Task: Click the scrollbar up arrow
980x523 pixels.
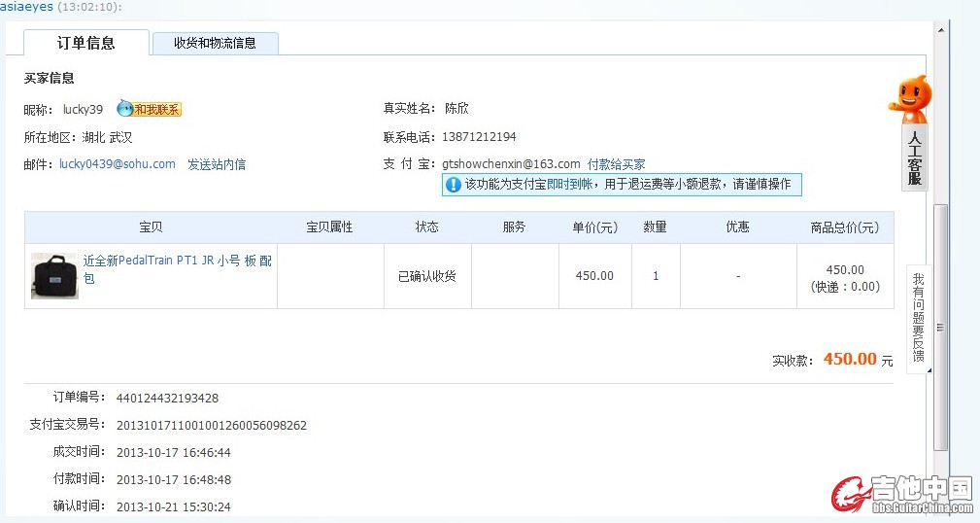Action: point(940,29)
